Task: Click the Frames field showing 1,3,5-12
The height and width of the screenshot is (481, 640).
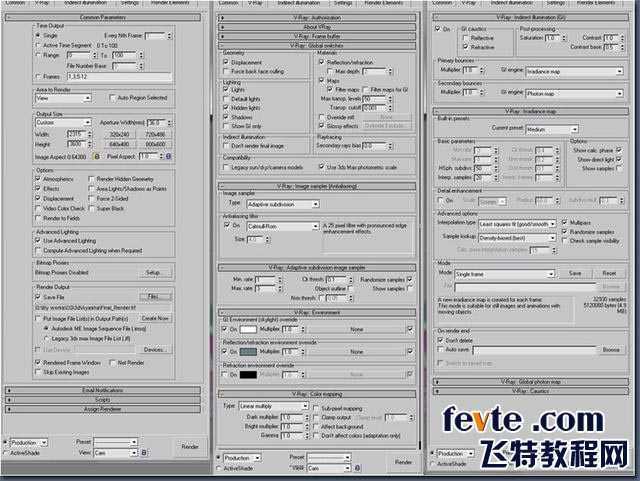Action: [x=119, y=77]
